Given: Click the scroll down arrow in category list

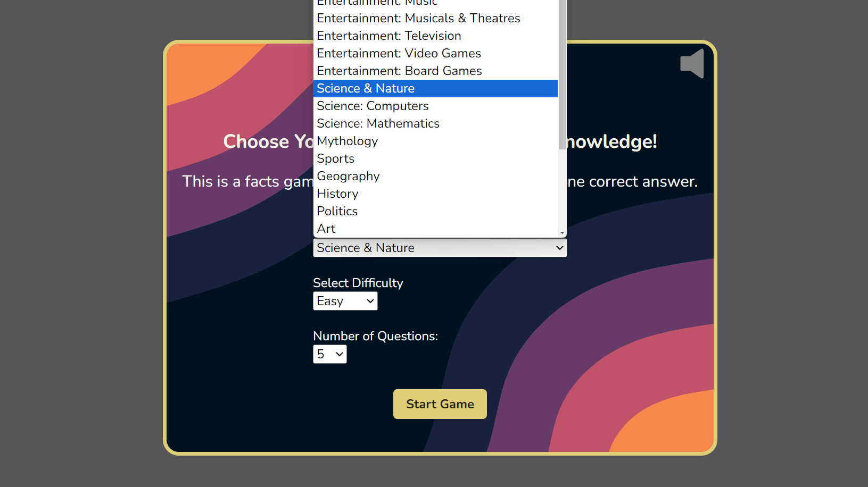Looking at the screenshot, I should point(562,233).
